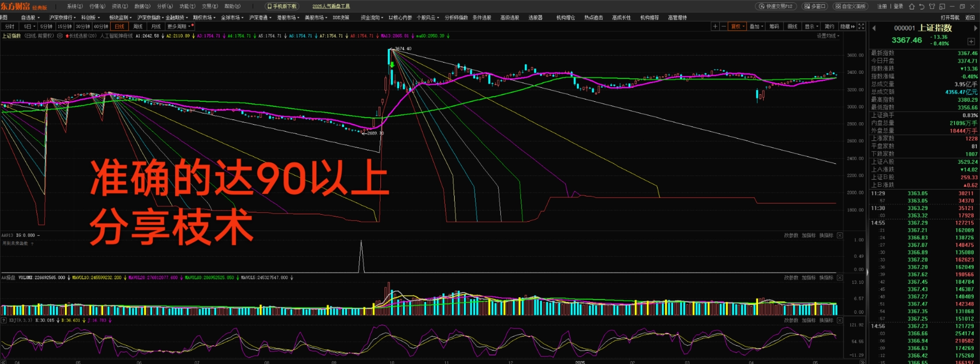Open 叠加 overlay dropdown
This screenshot has height=364, width=980.
[x=756, y=26]
